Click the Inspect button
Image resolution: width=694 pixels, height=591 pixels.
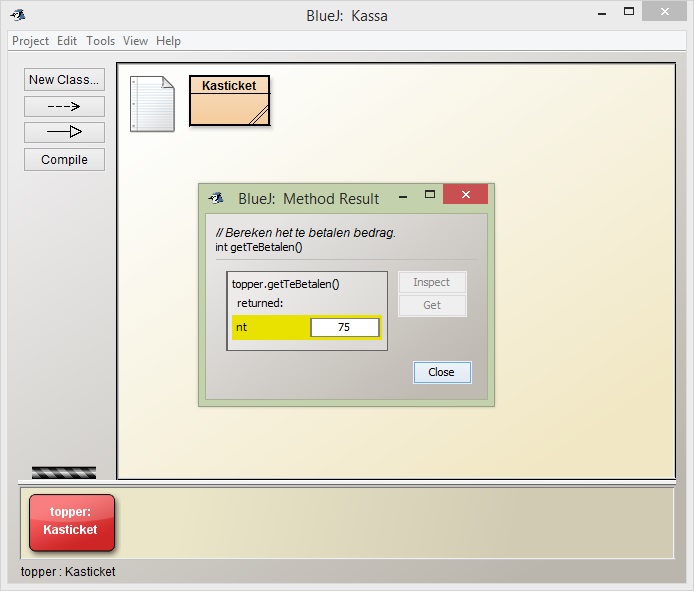432,282
